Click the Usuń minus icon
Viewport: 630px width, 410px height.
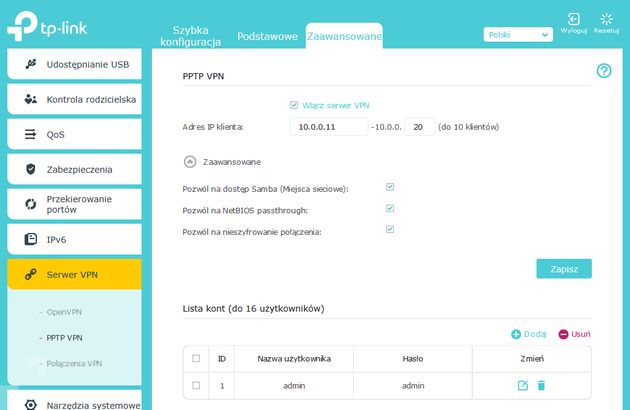[x=563, y=334]
